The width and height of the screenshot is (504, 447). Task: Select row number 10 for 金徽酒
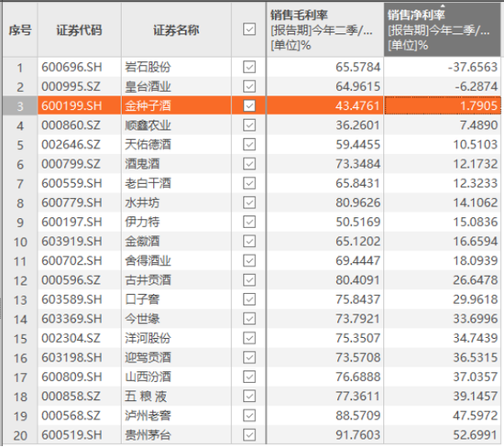click(20, 241)
